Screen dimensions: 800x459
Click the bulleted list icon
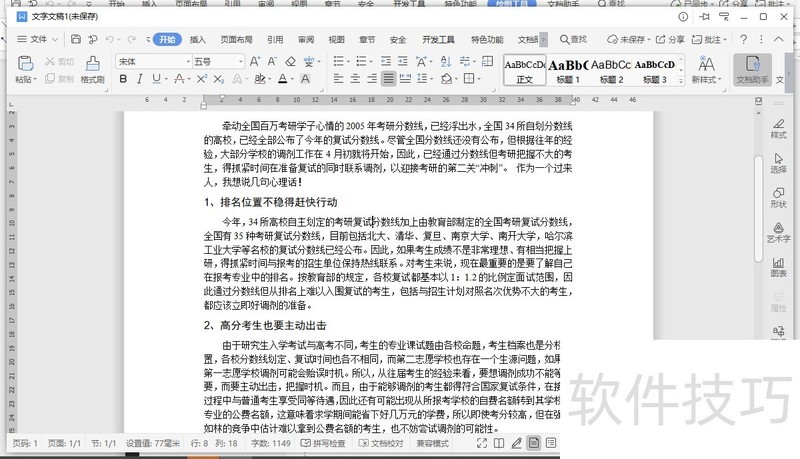click(338, 62)
